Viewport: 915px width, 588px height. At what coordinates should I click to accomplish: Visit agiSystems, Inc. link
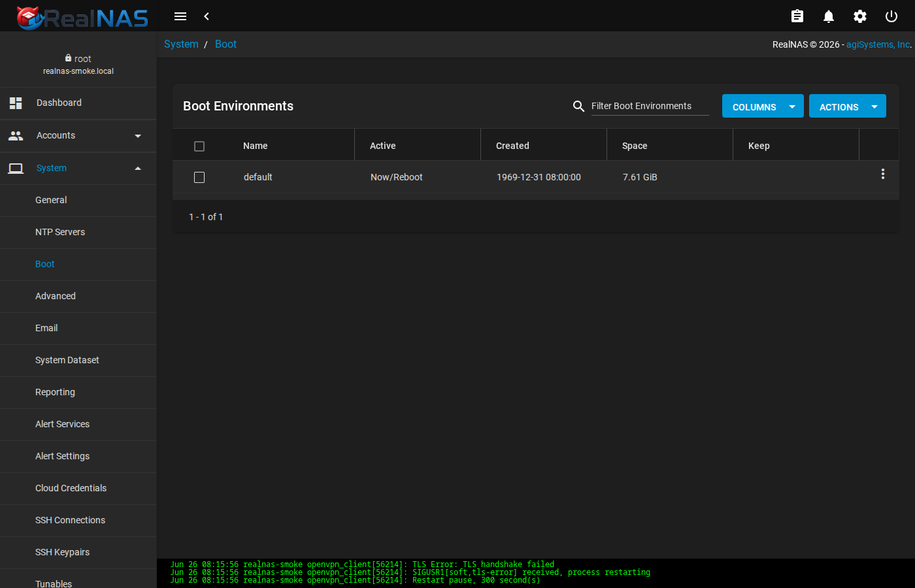click(878, 44)
